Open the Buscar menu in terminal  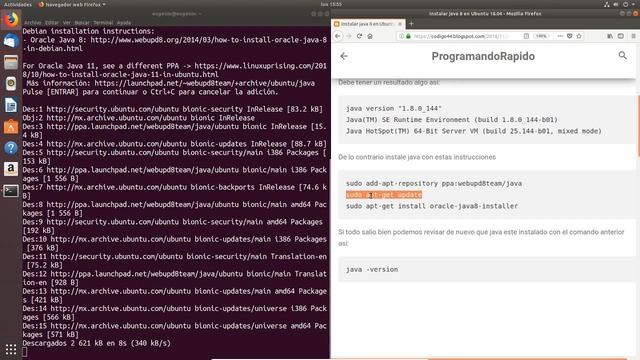tap(82, 23)
